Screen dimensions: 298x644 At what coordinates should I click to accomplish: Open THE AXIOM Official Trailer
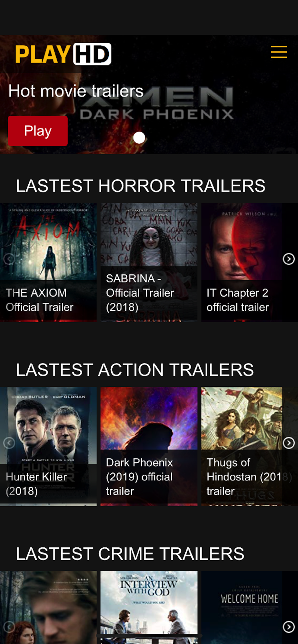point(48,262)
